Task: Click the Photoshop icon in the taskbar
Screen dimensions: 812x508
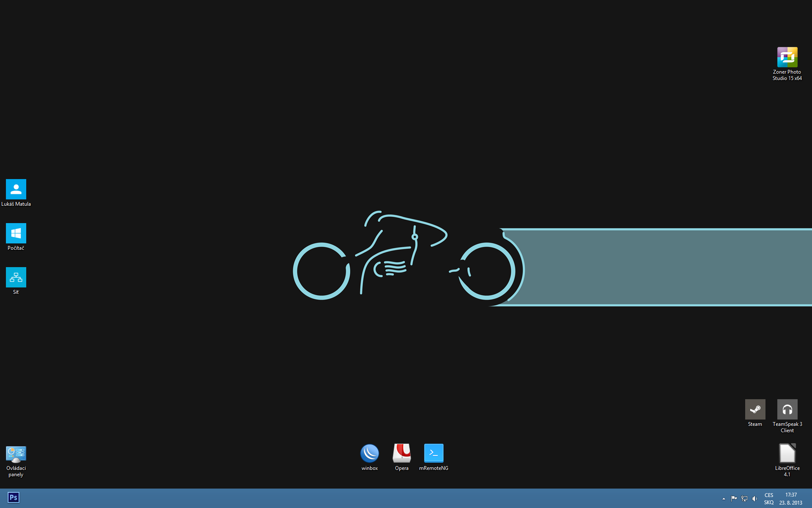Action: tap(14, 497)
